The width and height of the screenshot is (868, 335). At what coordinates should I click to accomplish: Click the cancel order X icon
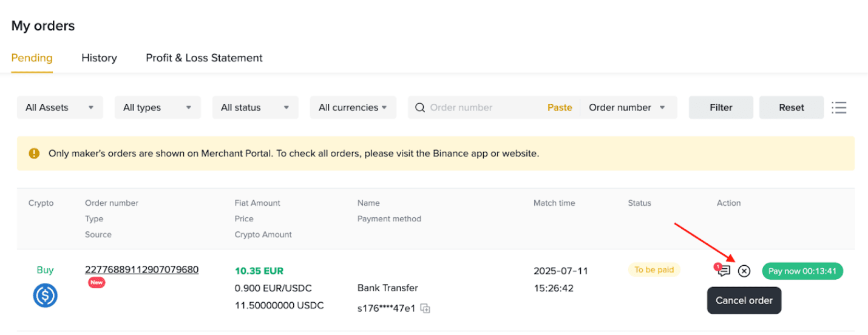click(744, 271)
